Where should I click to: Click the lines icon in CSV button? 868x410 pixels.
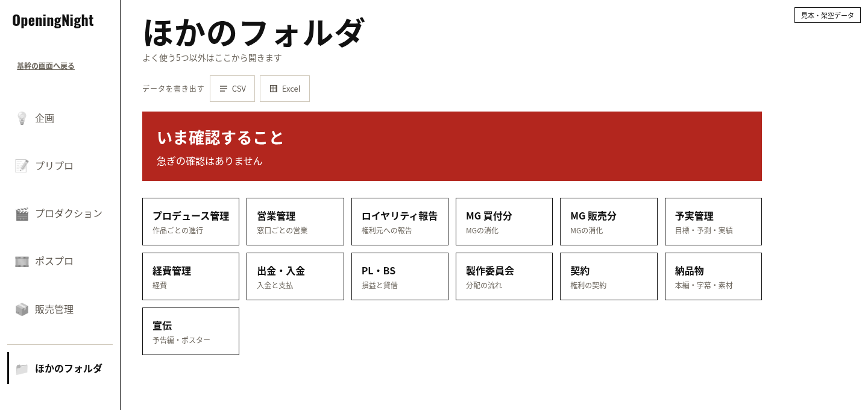point(224,89)
